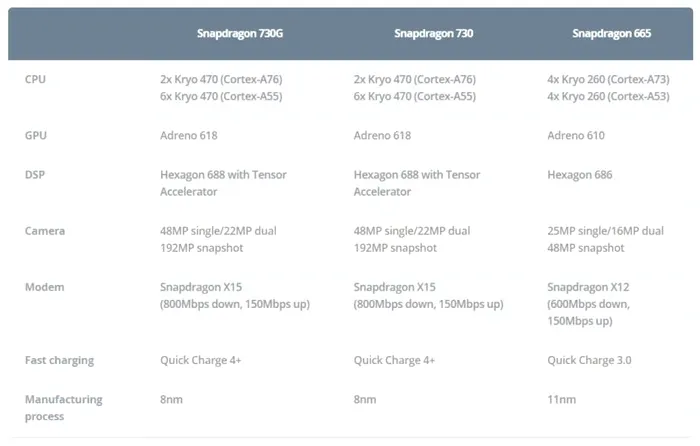
Task: Select 8nm under Snapdragon 730G
Action: 171,400
